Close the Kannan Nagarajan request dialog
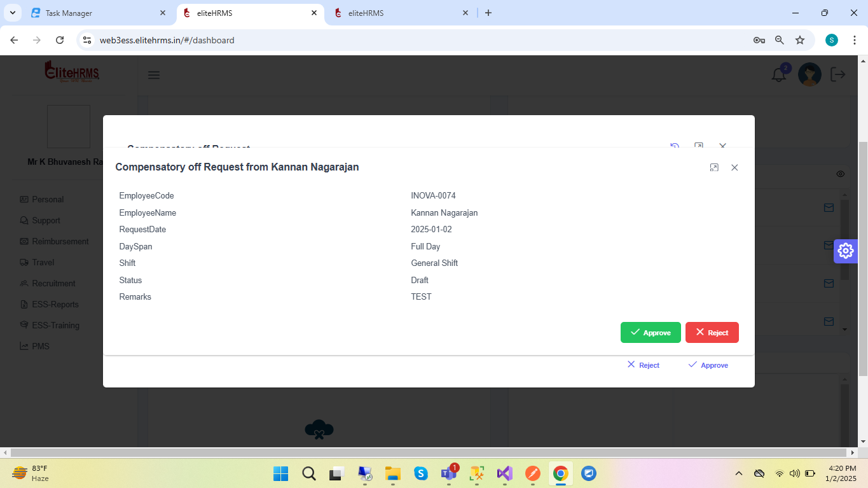868x488 pixels. [734, 167]
